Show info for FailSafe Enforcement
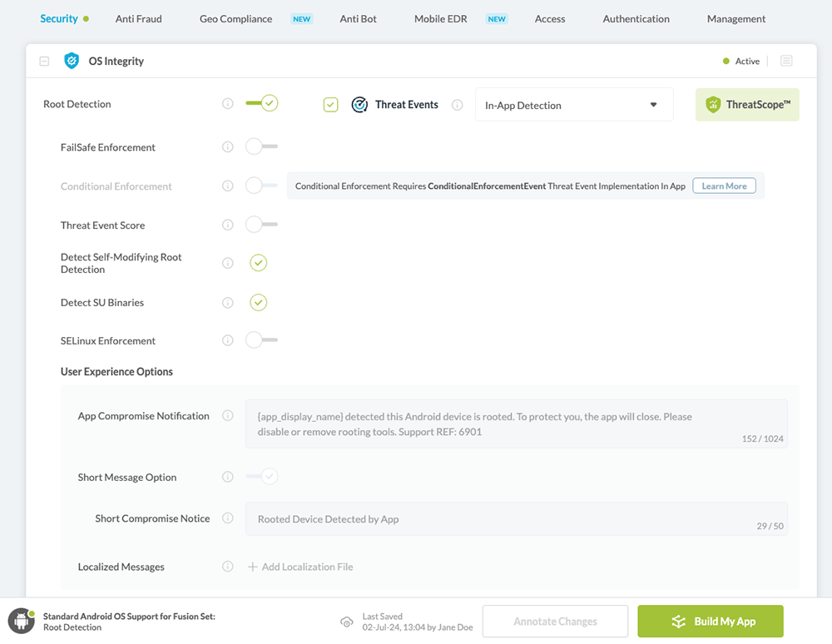The height and width of the screenshot is (644, 832). pyautogui.click(x=228, y=147)
